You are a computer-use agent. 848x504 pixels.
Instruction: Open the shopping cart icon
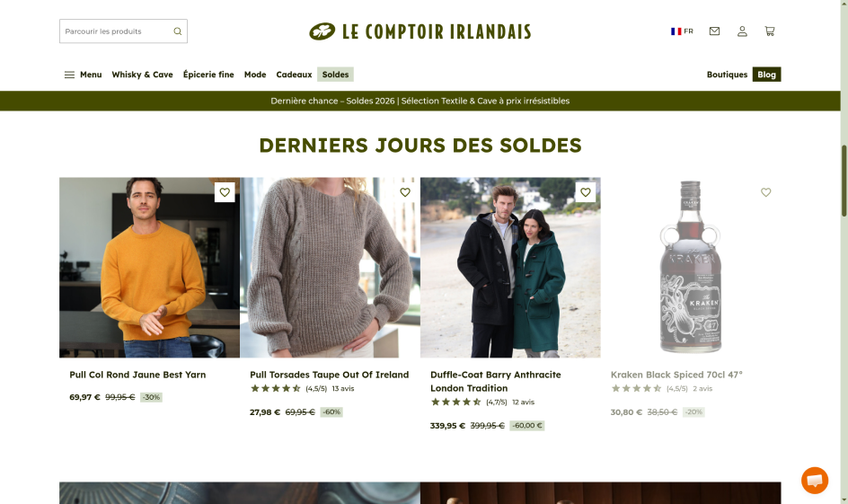coord(770,31)
